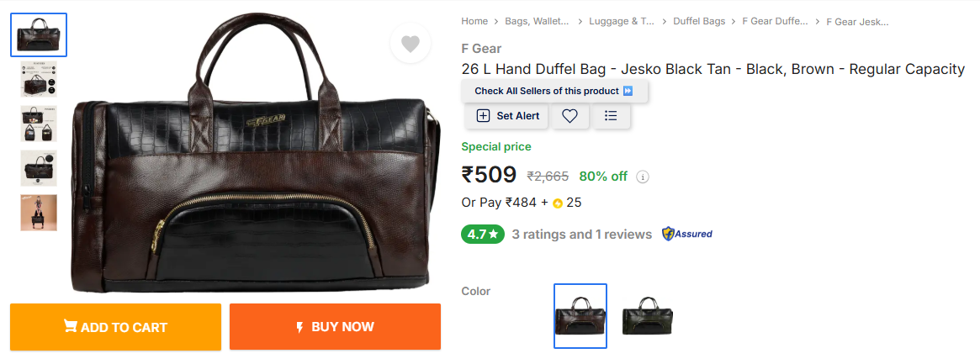The height and width of the screenshot is (364, 980).
Task: Open the list icon next to heart button
Action: point(612,115)
